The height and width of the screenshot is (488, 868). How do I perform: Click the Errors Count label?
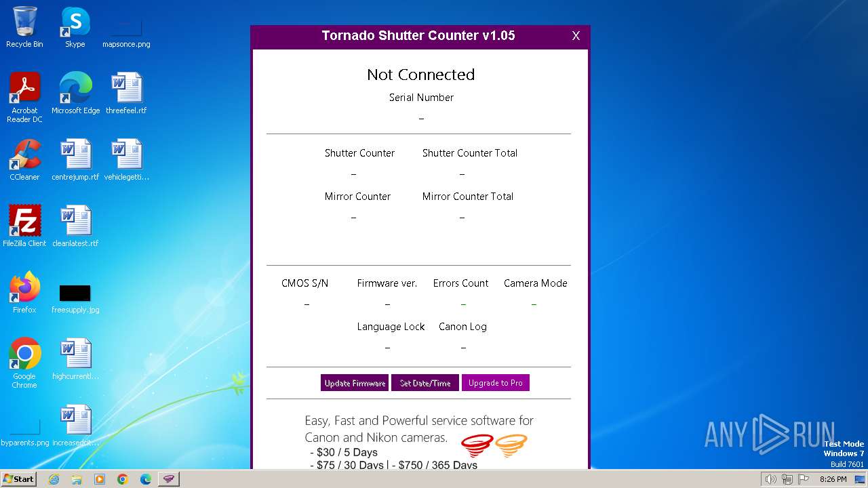460,283
